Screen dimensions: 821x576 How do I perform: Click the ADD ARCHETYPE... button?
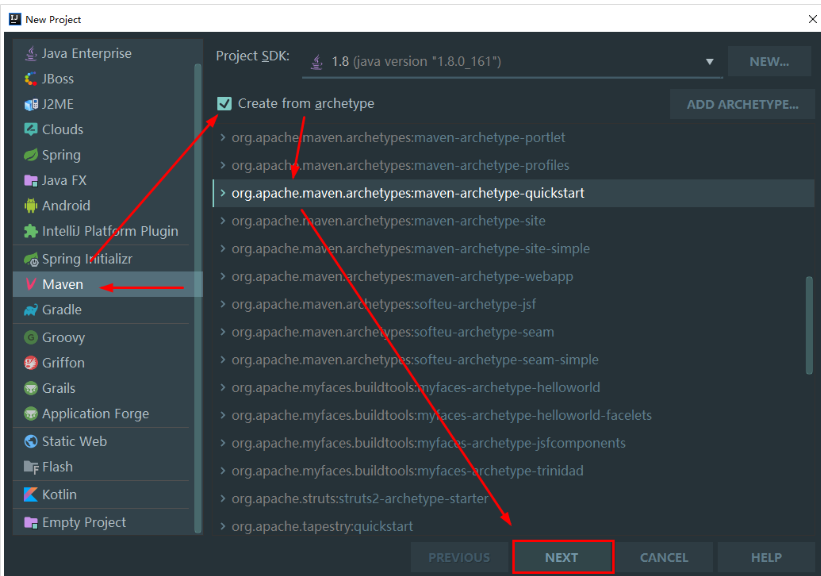[x=742, y=104]
